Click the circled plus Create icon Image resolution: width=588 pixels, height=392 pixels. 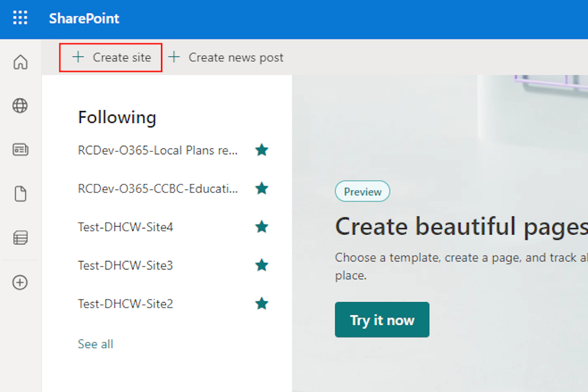20,282
